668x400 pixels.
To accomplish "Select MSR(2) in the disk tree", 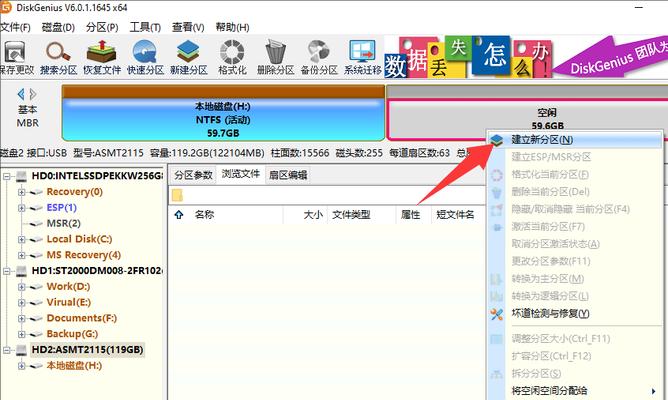I will (x=63, y=224).
